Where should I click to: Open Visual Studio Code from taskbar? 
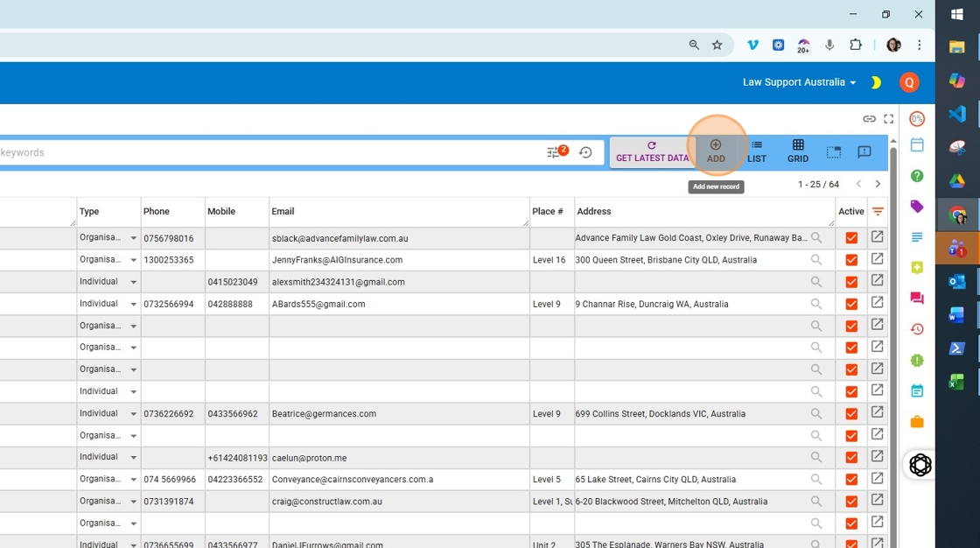[956, 114]
